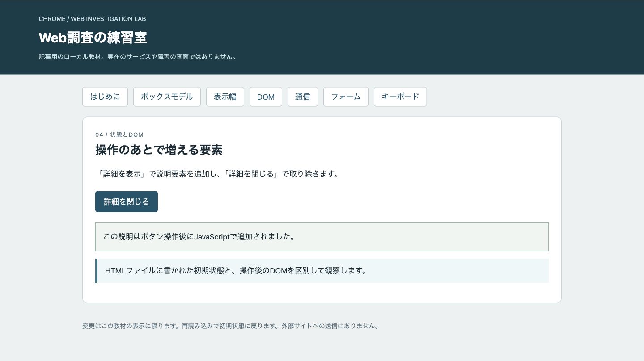Open the 通信 tab
The image size is (644, 361).
[303, 97]
